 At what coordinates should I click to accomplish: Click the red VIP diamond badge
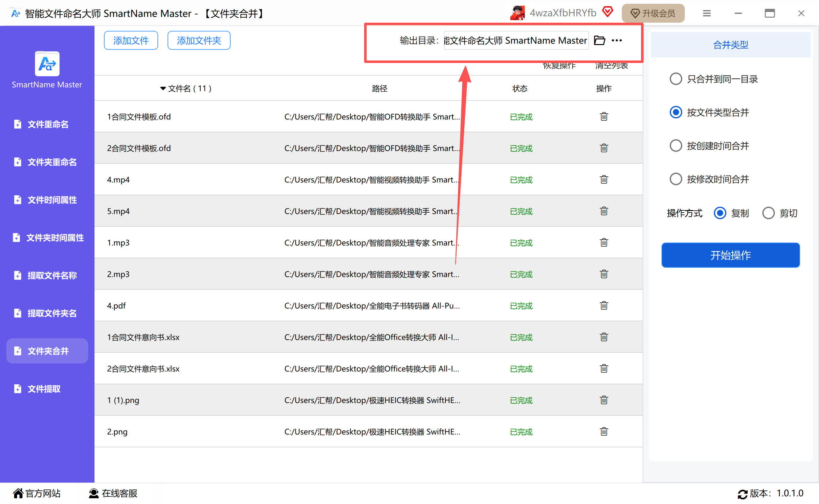(x=608, y=12)
